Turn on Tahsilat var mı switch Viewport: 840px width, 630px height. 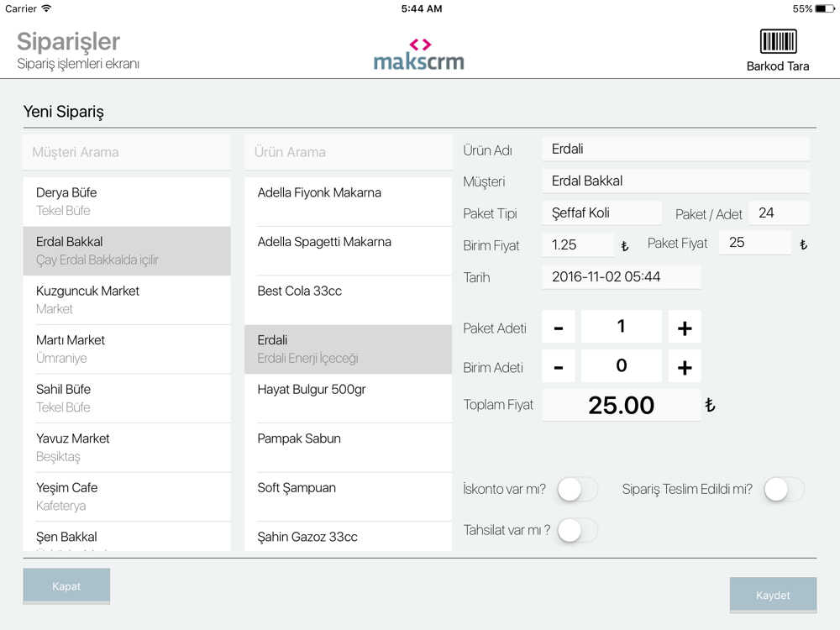[x=578, y=530]
